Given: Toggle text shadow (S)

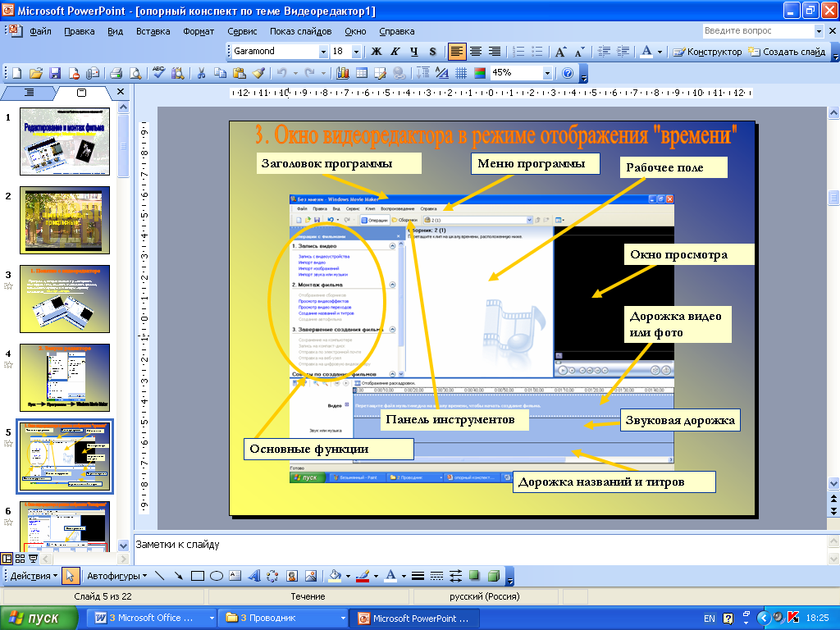Looking at the screenshot, I should point(432,52).
